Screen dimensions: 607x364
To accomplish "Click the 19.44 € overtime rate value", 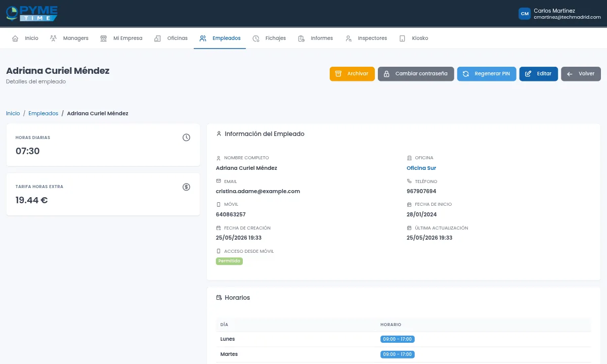I will (x=32, y=200).
